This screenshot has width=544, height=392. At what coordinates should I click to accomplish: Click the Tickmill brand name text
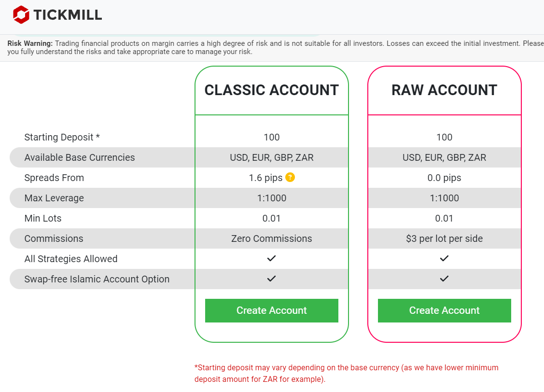point(68,15)
